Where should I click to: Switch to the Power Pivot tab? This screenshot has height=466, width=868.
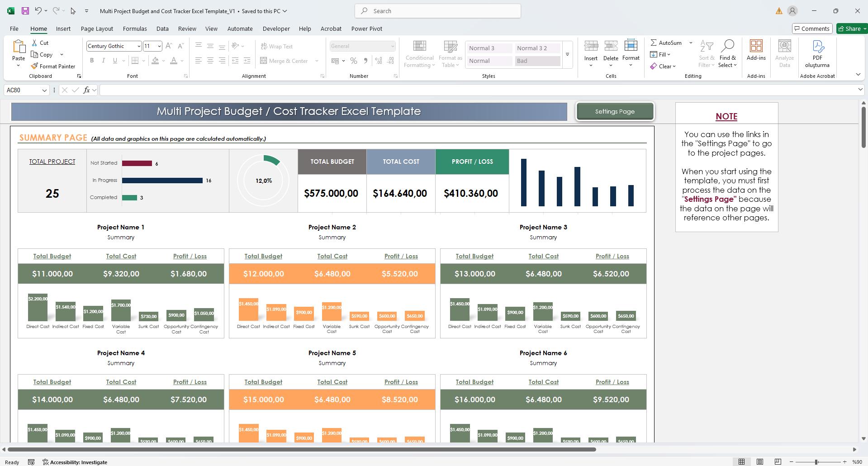[x=367, y=29]
